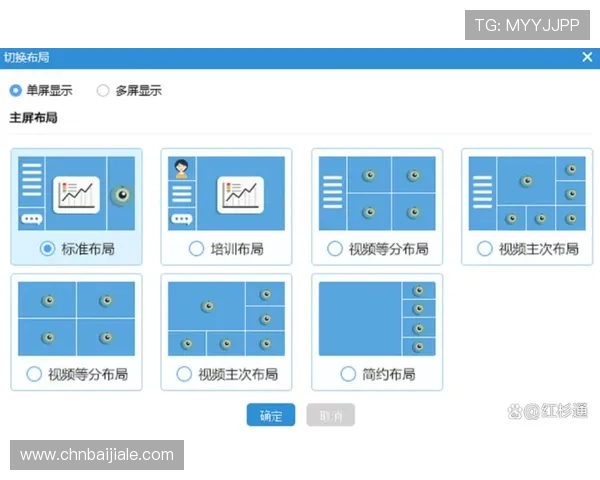Click the 标准布局 preview thumbnail
The height and width of the screenshot is (480, 600).
tap(77, 193)
